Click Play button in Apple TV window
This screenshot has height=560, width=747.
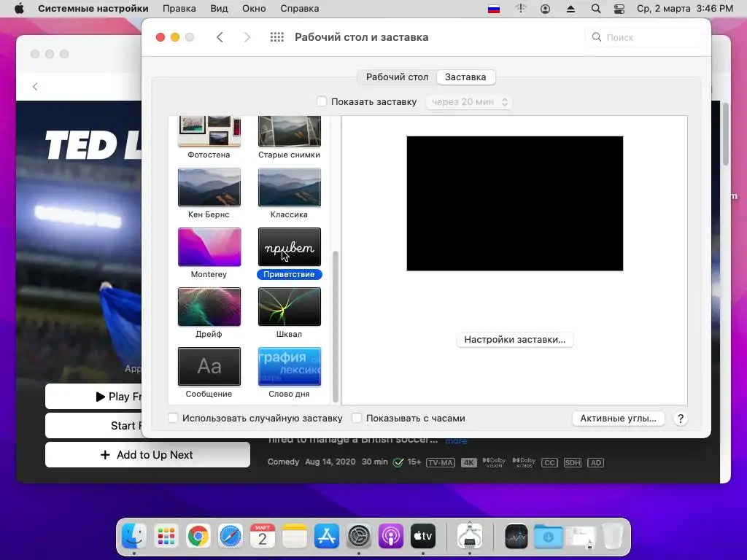(x=93, y=396)
